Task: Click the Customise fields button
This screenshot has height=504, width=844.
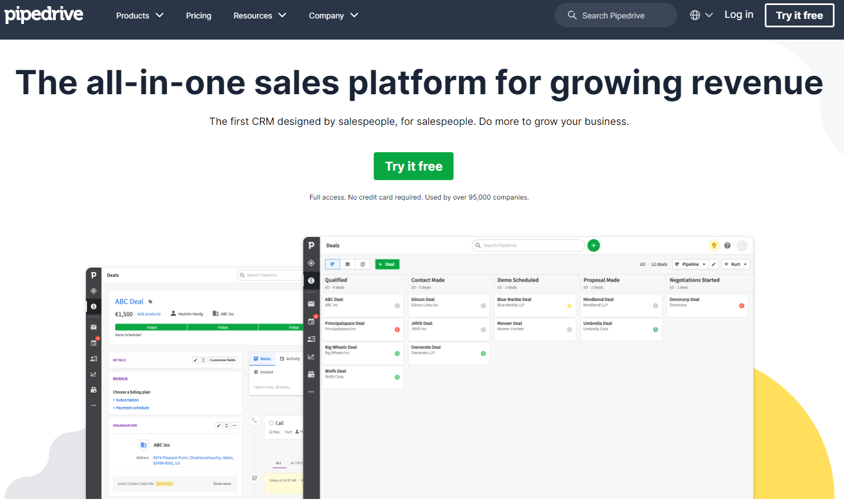Action: (223, 360)
